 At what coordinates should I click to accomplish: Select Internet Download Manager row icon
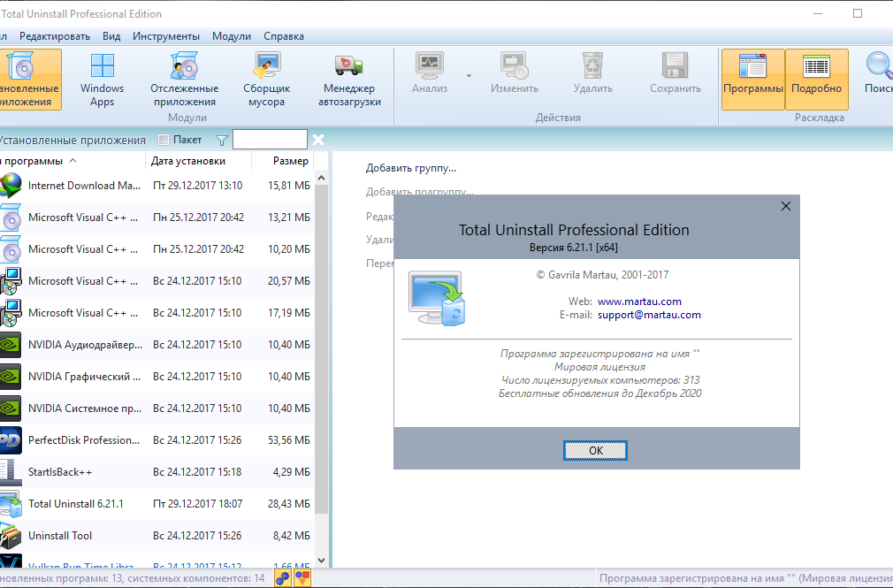(x=11, y=186)
